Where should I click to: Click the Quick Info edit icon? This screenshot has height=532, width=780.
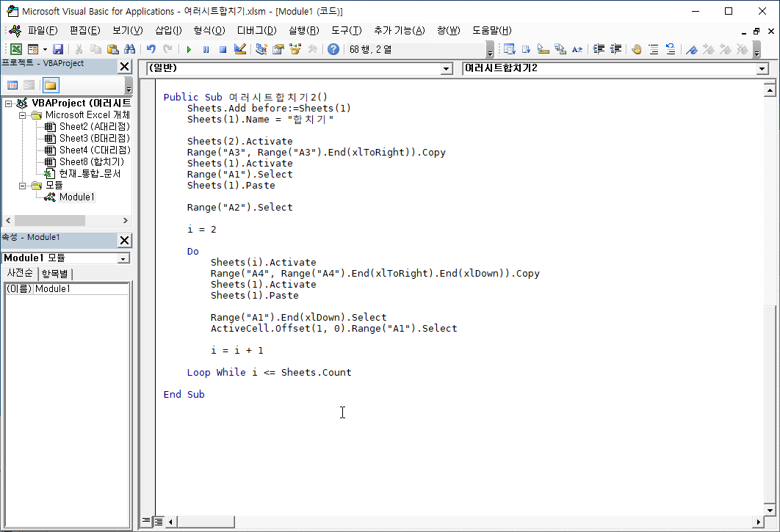coord(544,49)
